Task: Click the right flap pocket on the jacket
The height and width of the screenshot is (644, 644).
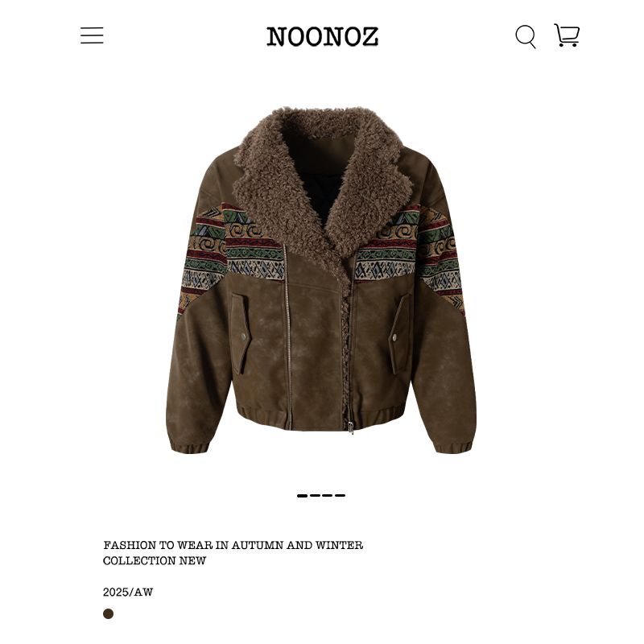Action: [x=399, y=333]
